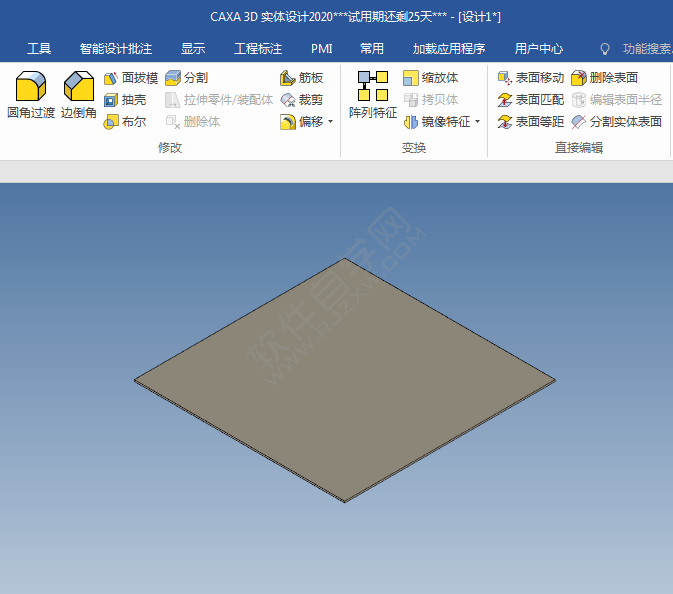Image resolution: width=673 pixels, height=594 pixels.
Task: Click the 表面移动 move face tool
Action: [x=531, y=78]
